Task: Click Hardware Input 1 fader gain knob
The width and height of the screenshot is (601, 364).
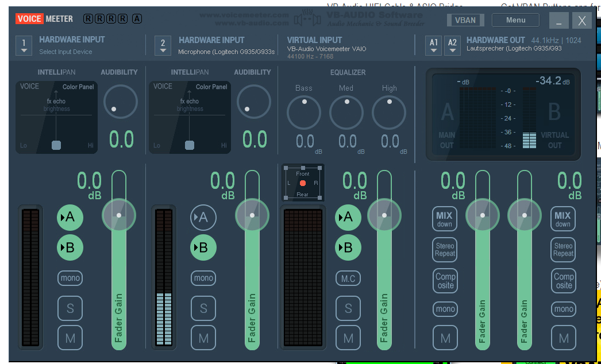Action: 119,215
